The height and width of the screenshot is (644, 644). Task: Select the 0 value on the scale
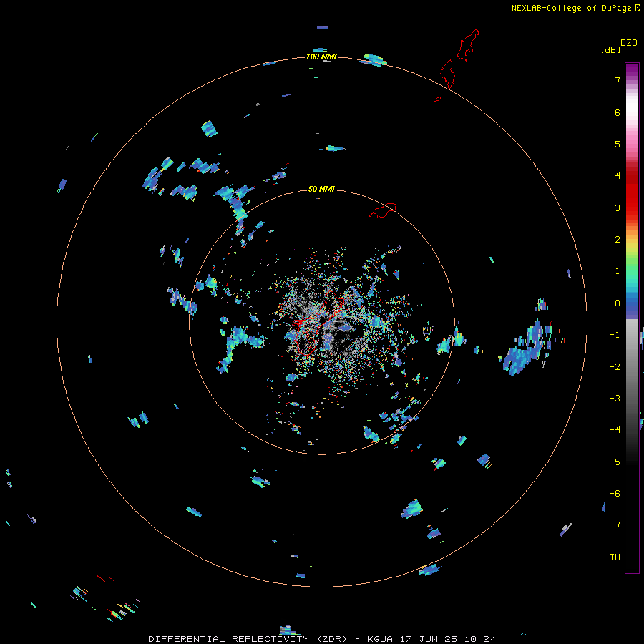(x=618, y=303)
